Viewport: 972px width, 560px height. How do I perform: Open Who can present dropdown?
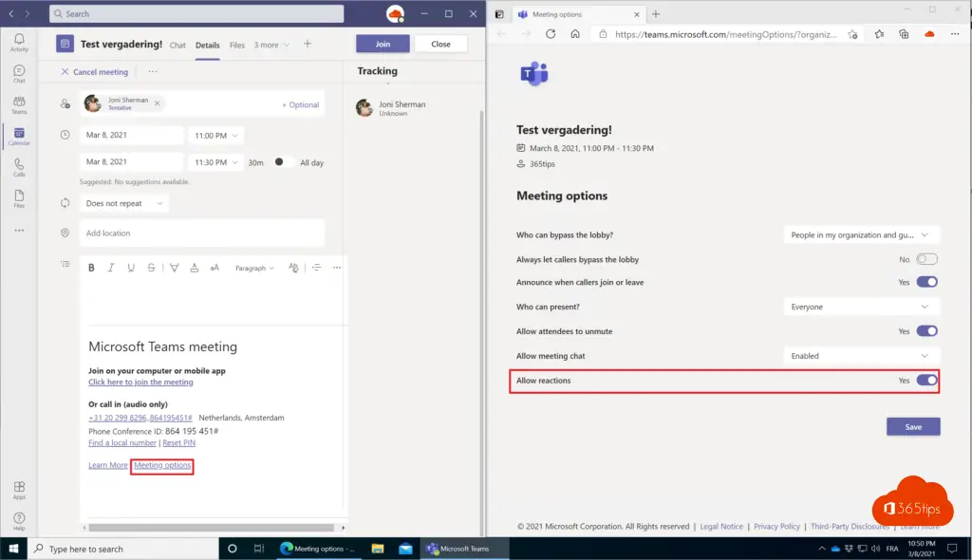861,307
